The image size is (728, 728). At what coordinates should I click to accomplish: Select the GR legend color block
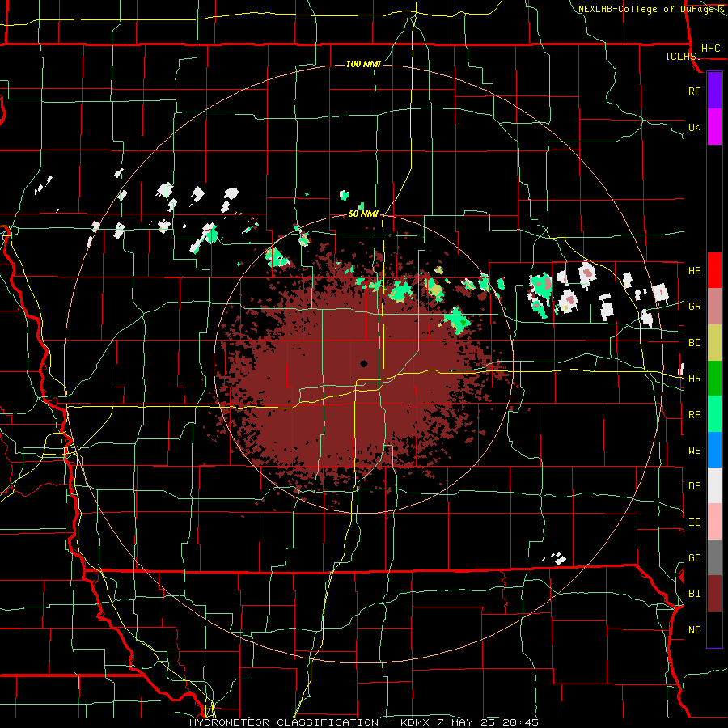tap(714, 306)
